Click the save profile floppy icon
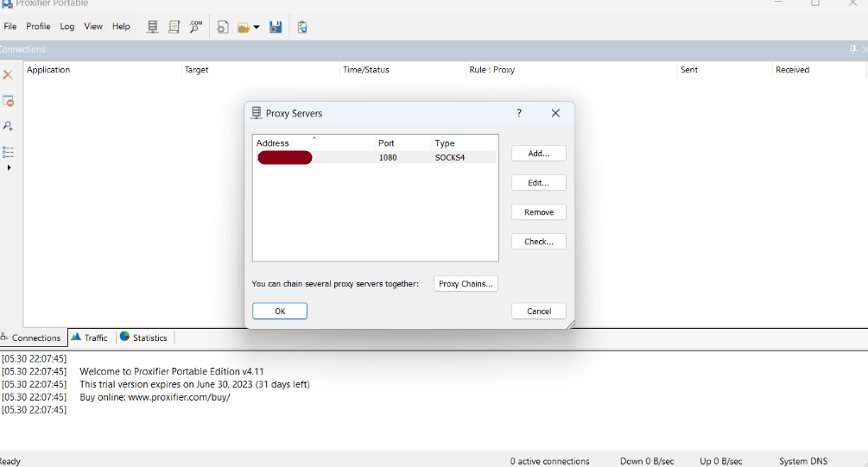The width and height of the screenshot is (868, 467). tap(276, 27)
